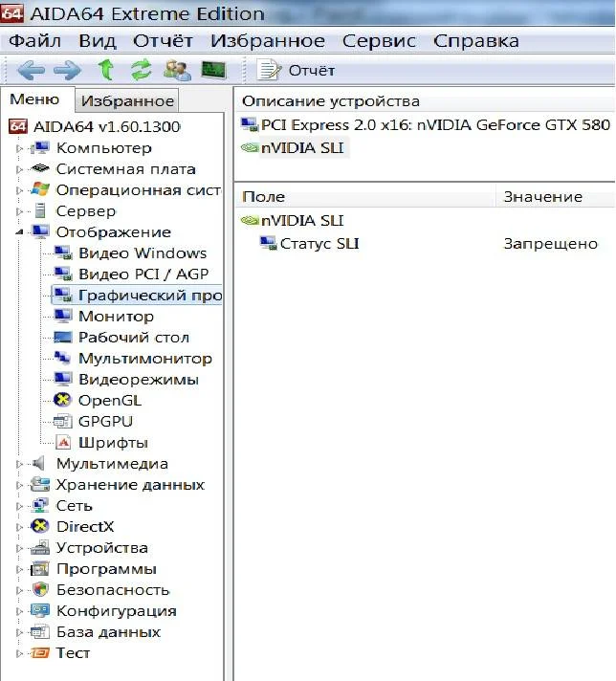Expand the Операционная система node
Viewport: 616px width, 681px height.
[x=19, y=190]
